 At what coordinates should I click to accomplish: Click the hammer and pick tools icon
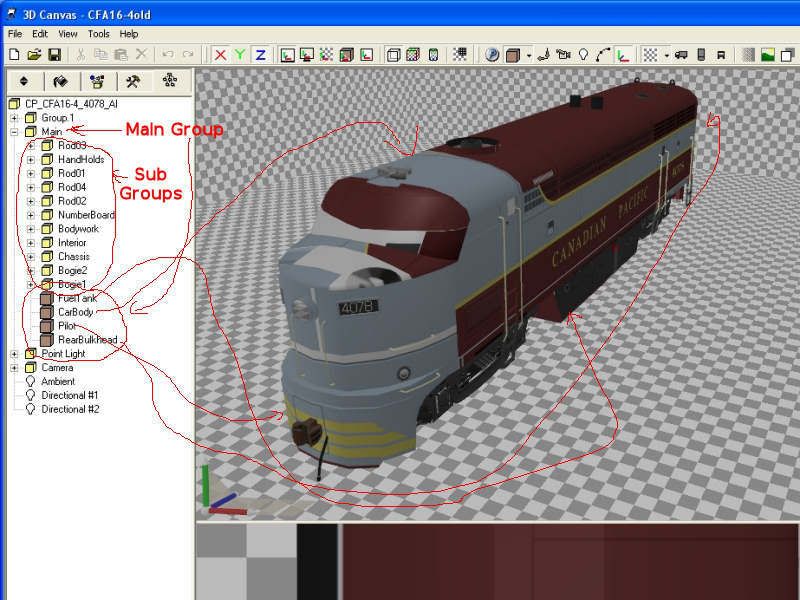pyautogui.click(x=132, y=81)
